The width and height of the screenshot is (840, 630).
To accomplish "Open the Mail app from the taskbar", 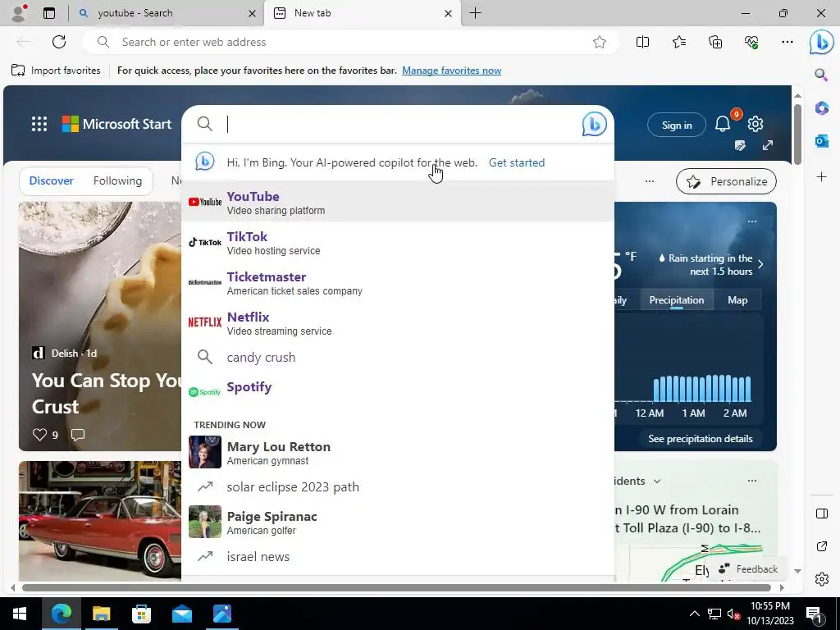I will pos(181,614).
